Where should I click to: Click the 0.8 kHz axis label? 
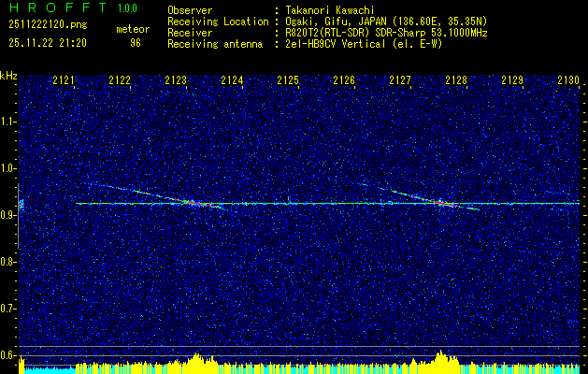tap(7, 262)
